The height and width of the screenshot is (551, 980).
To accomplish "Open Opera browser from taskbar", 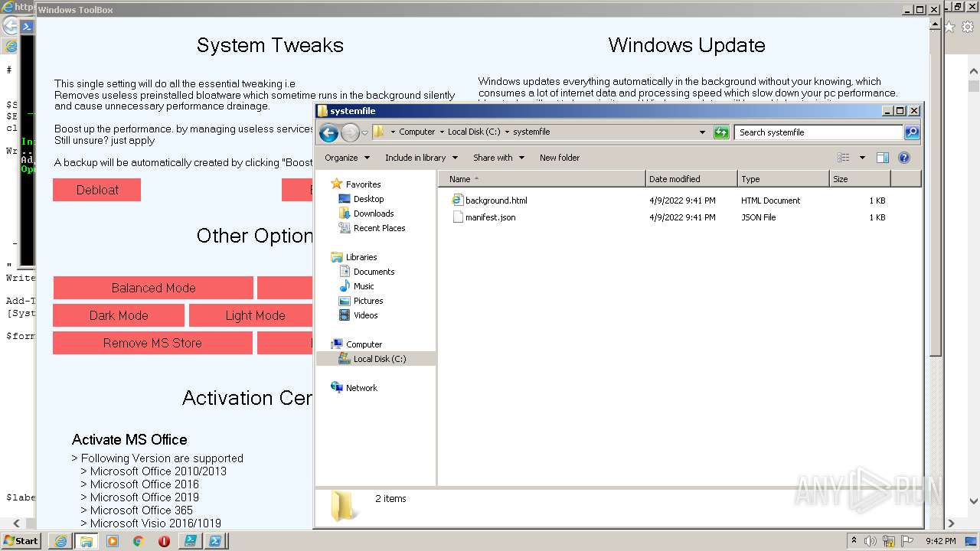I will pyautogui.click(x=164, y=541).
